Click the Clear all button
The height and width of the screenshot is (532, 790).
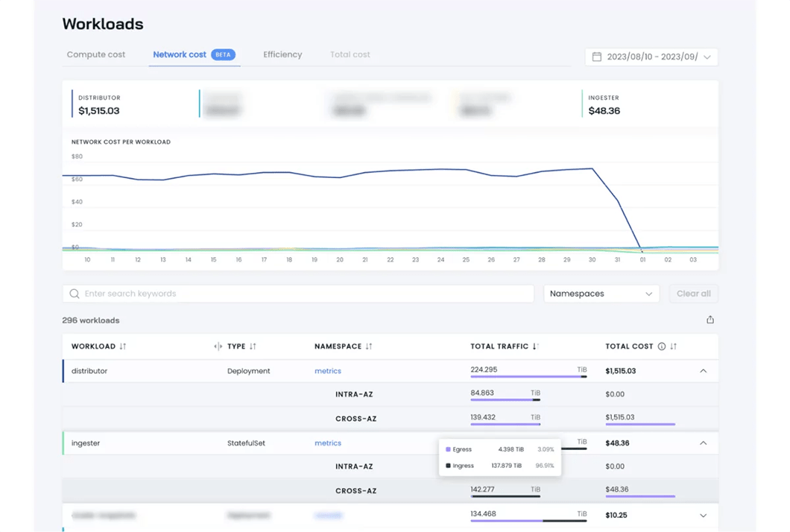tap(693, 294)
